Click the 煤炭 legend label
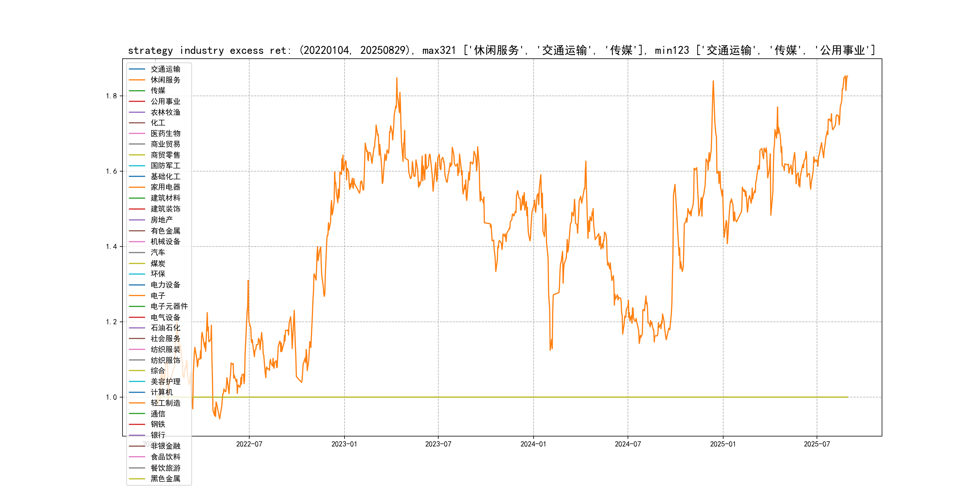 tap(158, 263)
